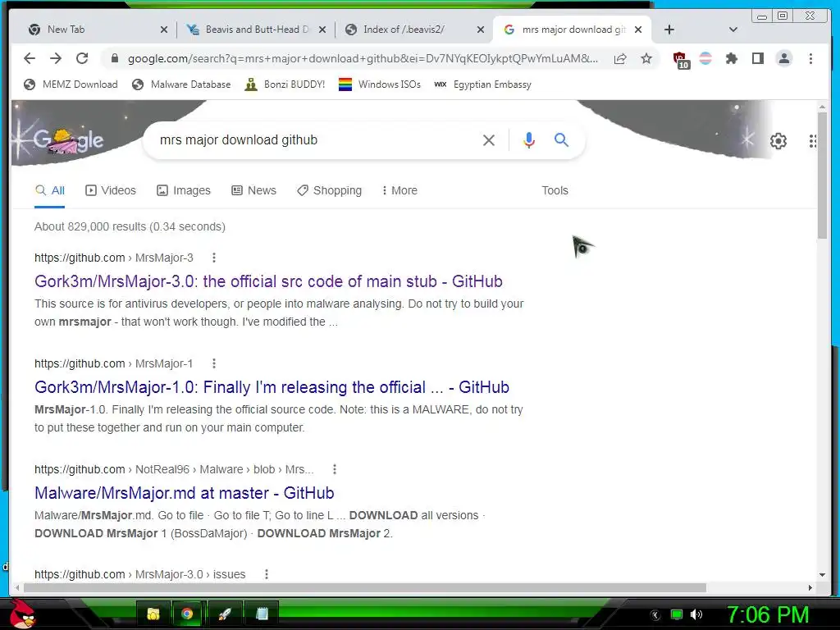Go forward to the next page
The width and height of the screenshot is (840, 630).
pyautogui.click(x=56, y=58)
